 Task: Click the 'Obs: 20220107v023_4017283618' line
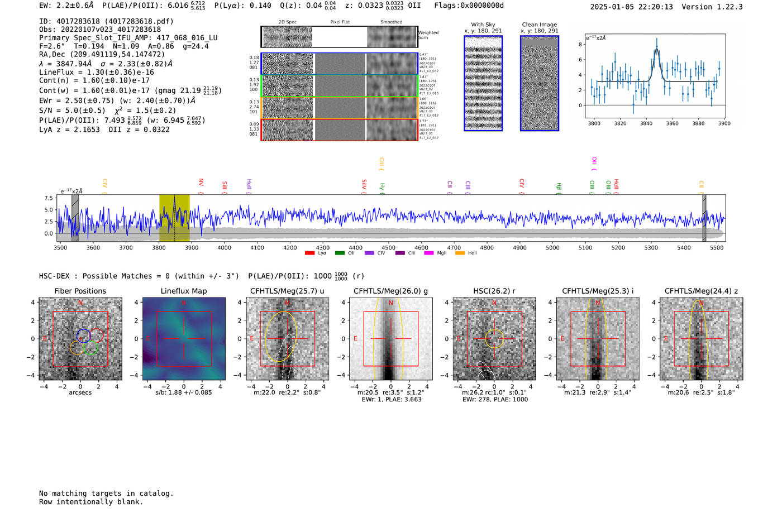point(100,30)
